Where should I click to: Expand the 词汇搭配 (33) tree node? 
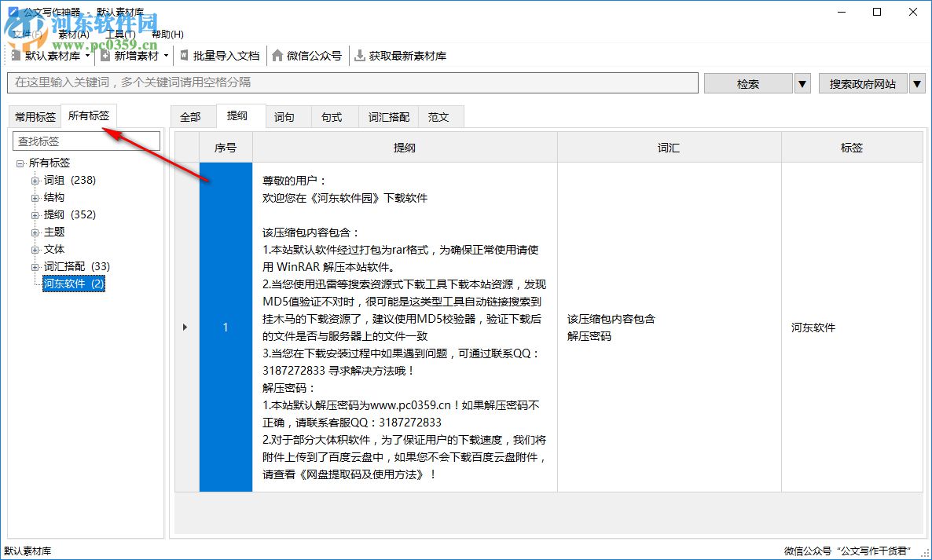pyautogui.click(x=35, y=267)
